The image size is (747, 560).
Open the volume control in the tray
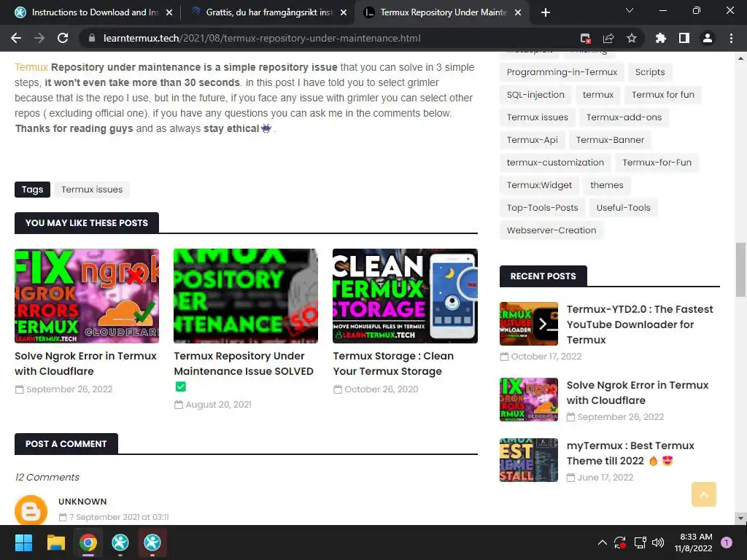(x=658, y=542)
